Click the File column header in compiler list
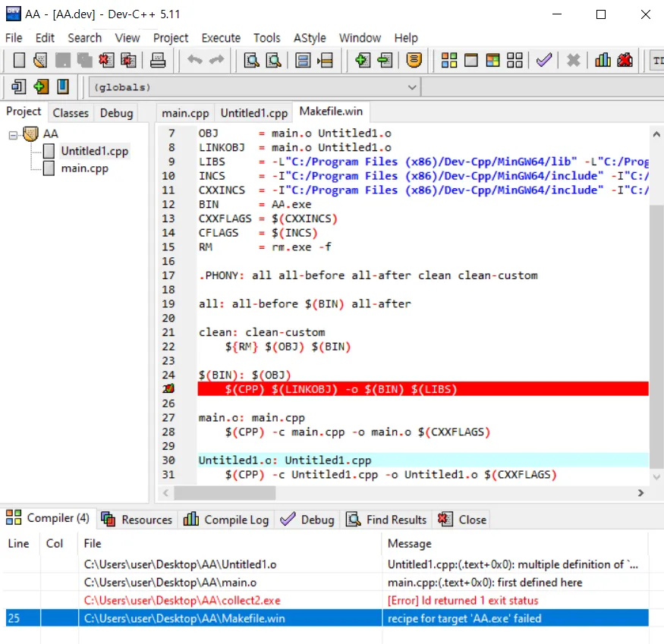The height and width of the screenshot is (644, 664). coord(229,543)
